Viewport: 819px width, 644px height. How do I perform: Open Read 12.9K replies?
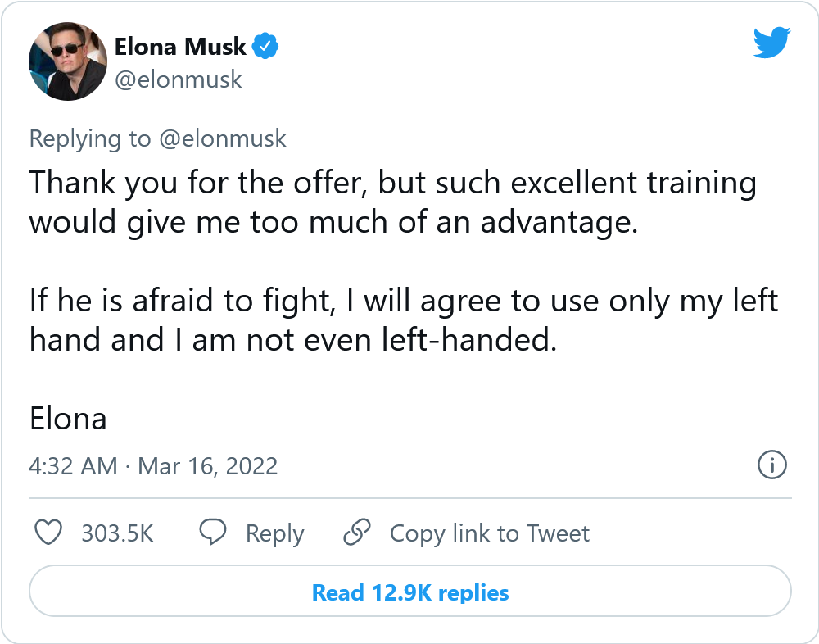point(410,592)
